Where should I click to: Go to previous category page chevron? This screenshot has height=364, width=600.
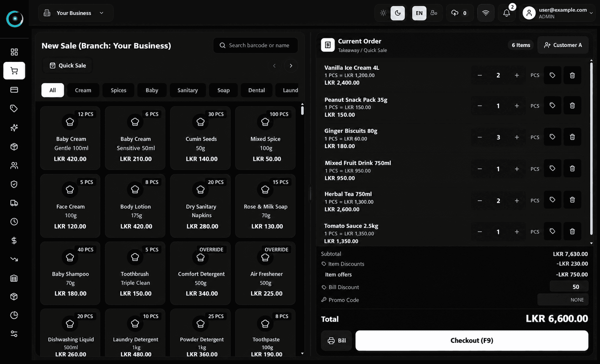coord(274,66)
